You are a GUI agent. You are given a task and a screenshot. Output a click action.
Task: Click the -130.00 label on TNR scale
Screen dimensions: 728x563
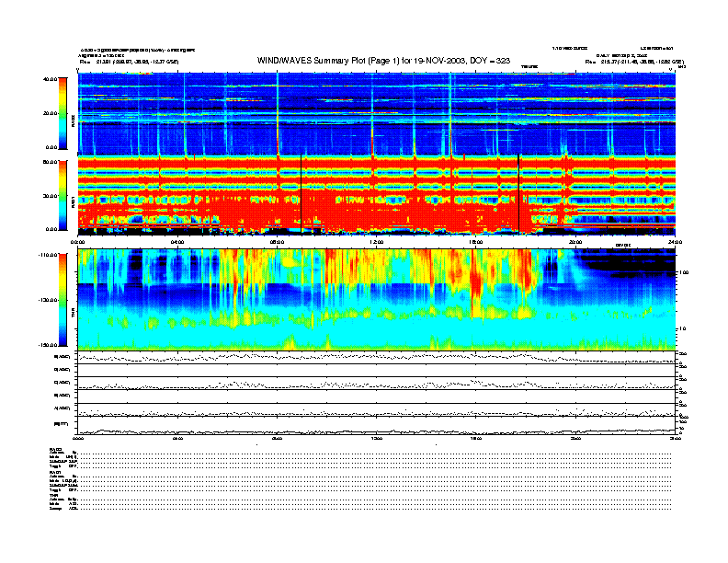48,300
